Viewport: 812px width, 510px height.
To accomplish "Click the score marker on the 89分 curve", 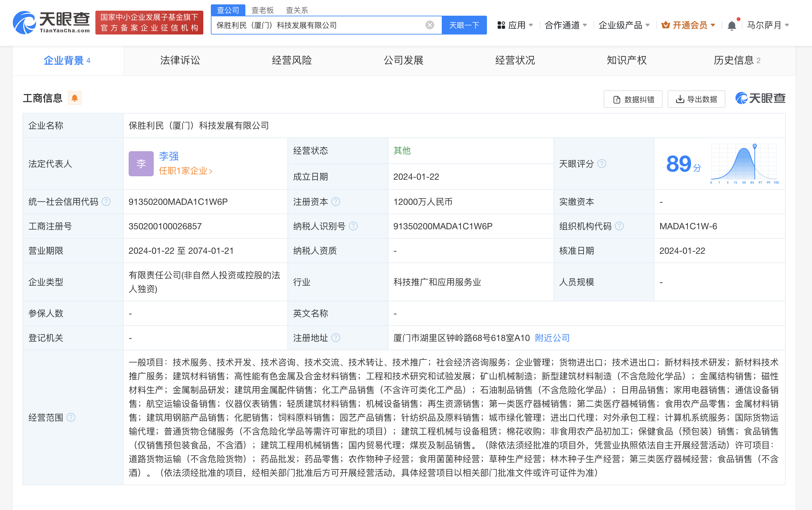I will point(754,146).
